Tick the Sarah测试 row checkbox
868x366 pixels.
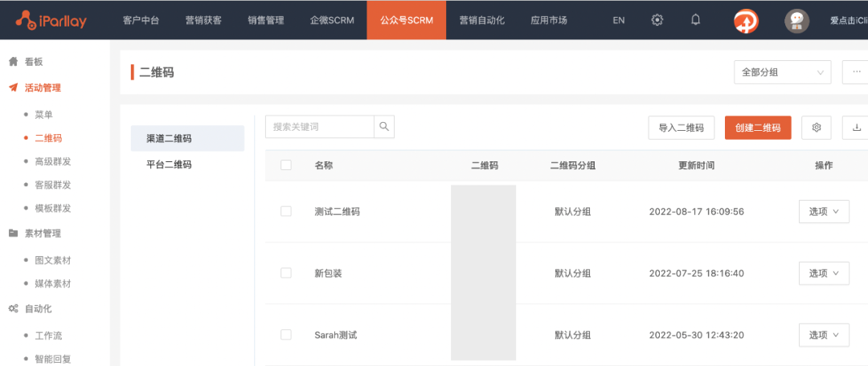[286, 335]
